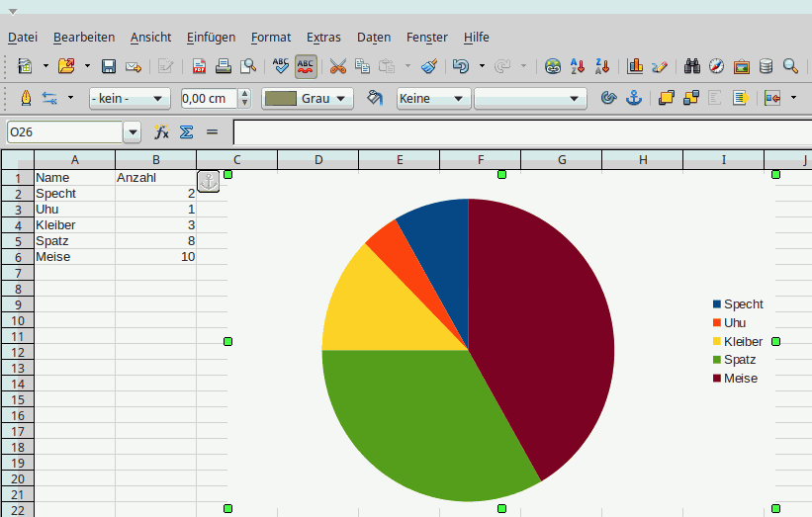812x517 pixels.
Task: Click the Cut scissors icon
Action: [x=338, y=66]
